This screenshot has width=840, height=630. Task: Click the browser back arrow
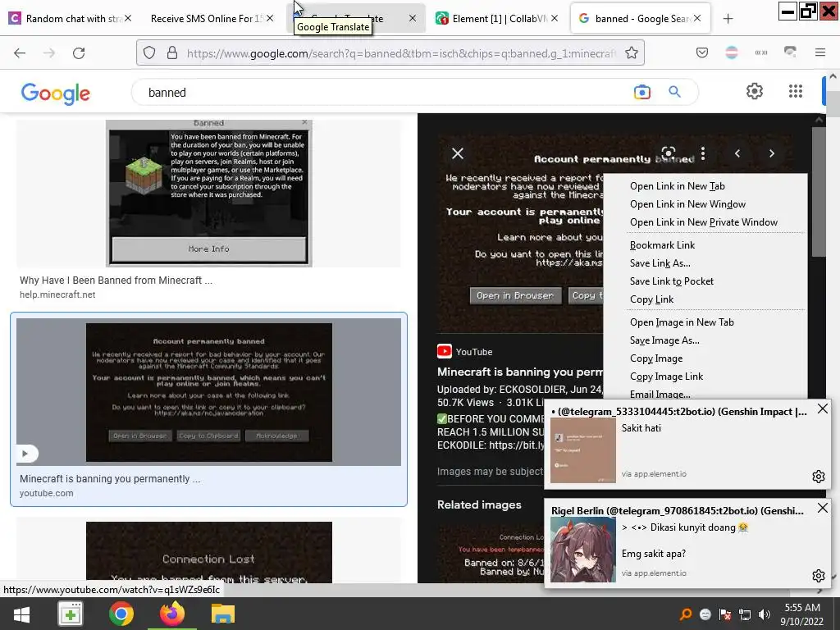20,52
